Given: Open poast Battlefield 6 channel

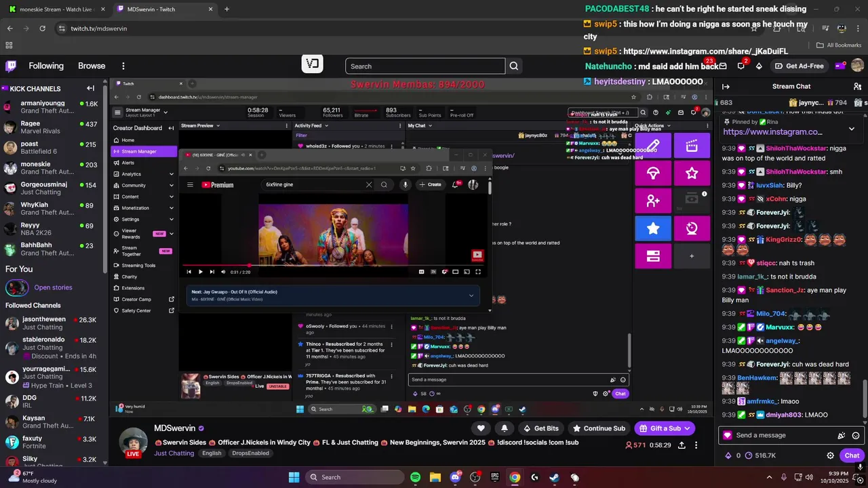Looking at the screenshot, I should coord(52,148).
